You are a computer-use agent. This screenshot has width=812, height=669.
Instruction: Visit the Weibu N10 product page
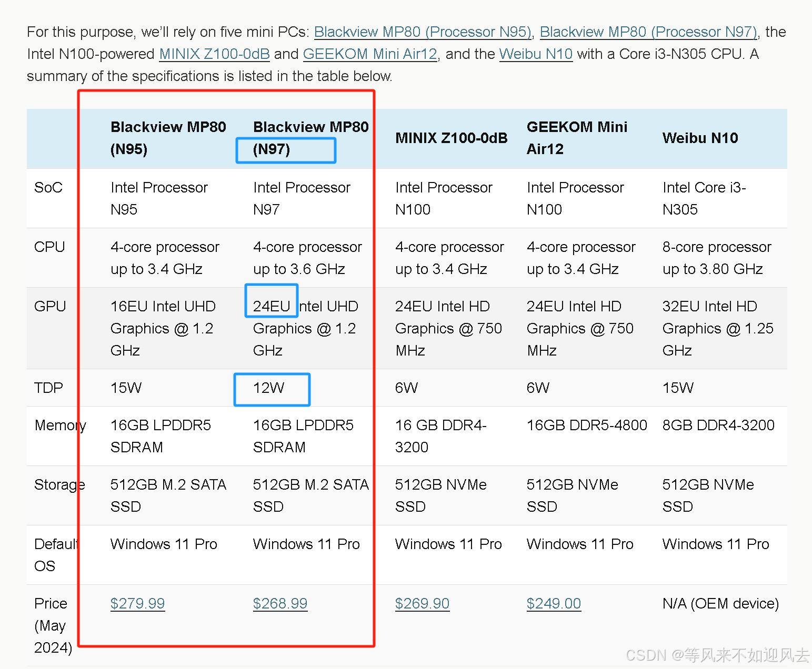pos(535,54)
